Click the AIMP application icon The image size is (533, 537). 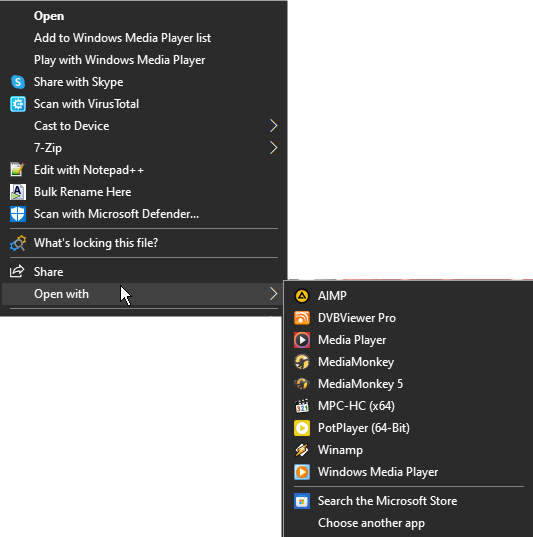(x=302, y=296)
